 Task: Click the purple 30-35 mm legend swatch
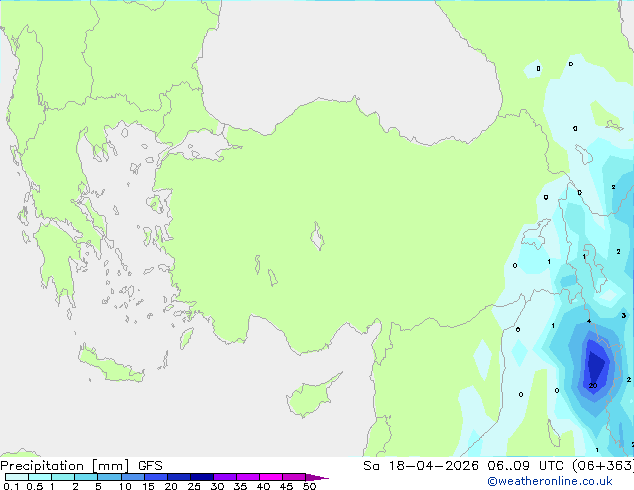(225, 477)
